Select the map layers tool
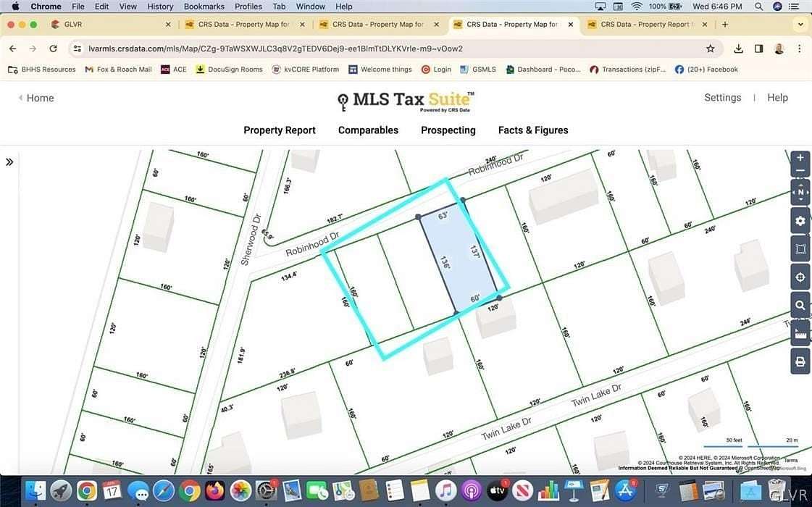The height and width of the screenshot is (507, 812). [x=800, y=248]
